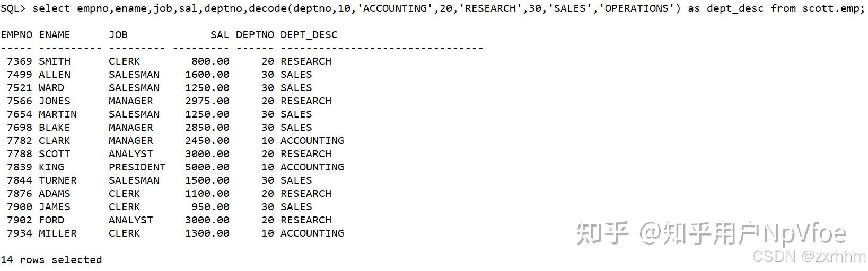
Task: Click employee number 7499
Action: pos(20,75)
